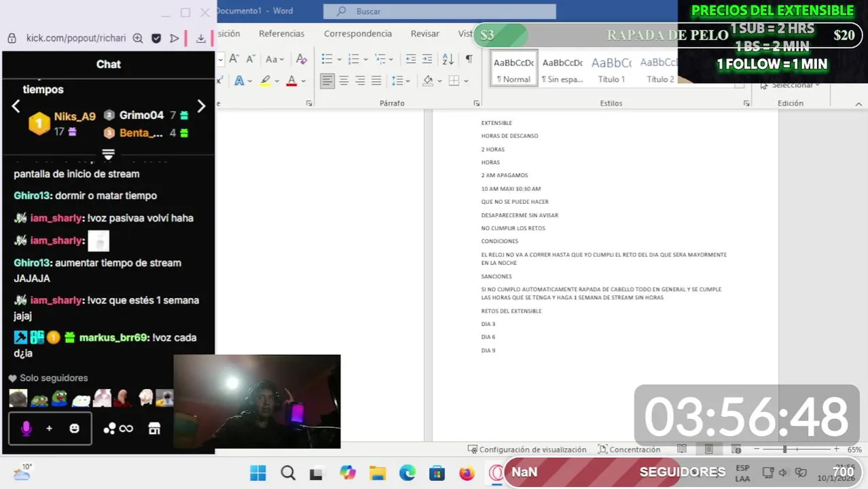Switch to Web Layout view in status bar
Image resolution: width=868 pixels, height=489 pixels.
pos(736,450)
